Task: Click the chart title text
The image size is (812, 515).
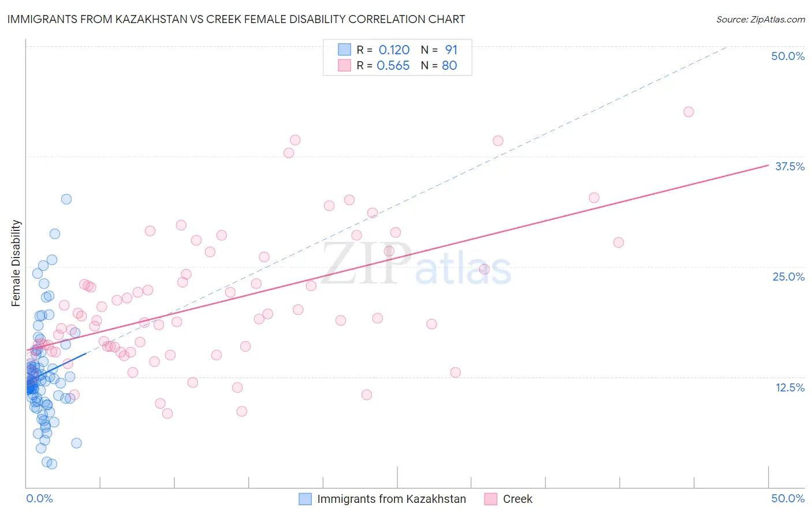Action: [236, 19]
